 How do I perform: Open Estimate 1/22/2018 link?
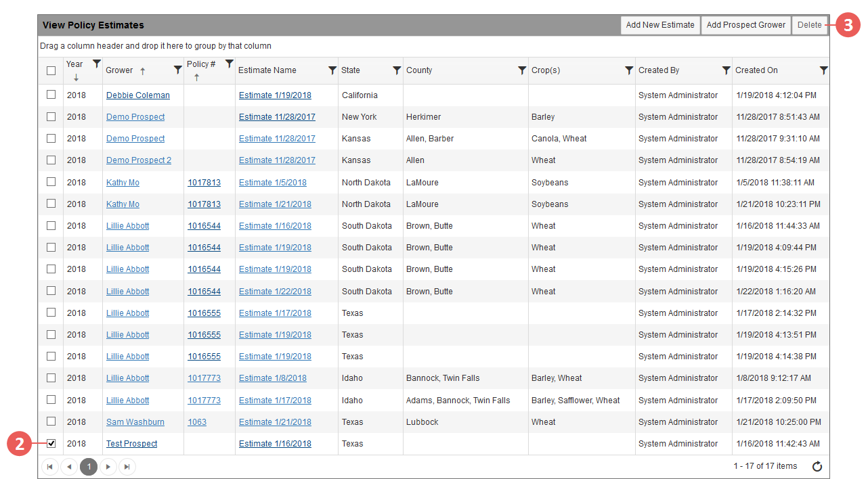275,292
